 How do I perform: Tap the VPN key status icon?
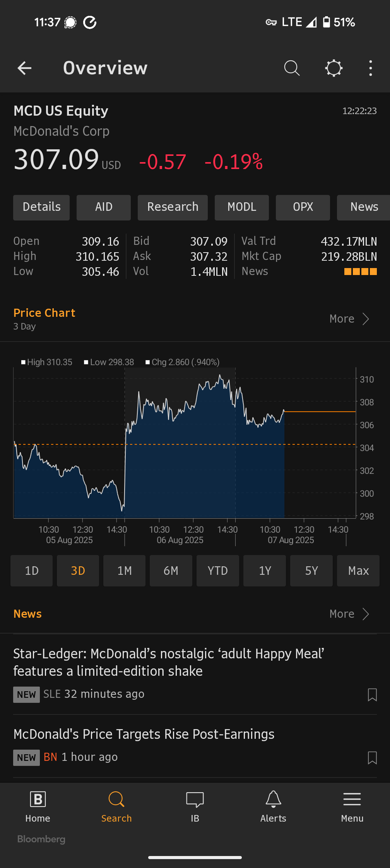[x=271, y=22]
